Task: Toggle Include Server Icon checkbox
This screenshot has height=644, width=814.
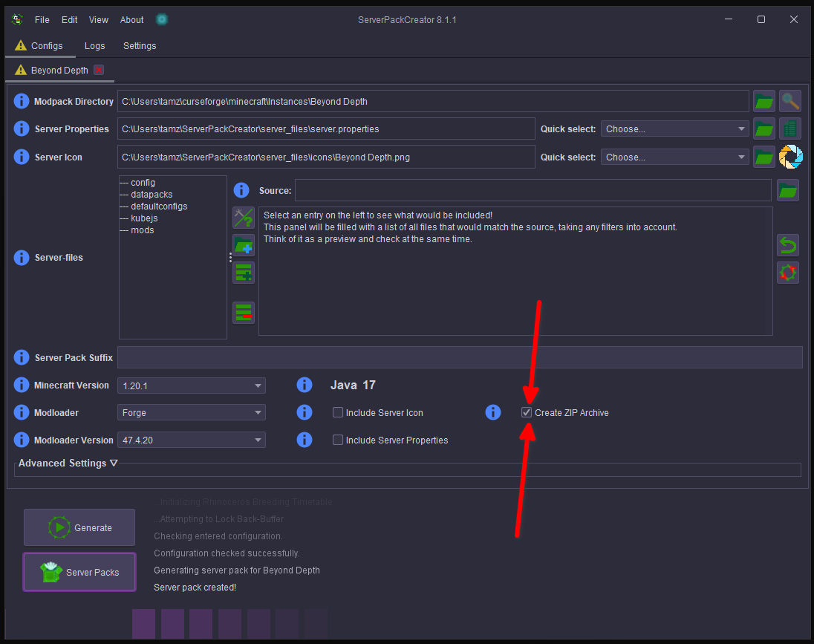Action: point(337,412)
